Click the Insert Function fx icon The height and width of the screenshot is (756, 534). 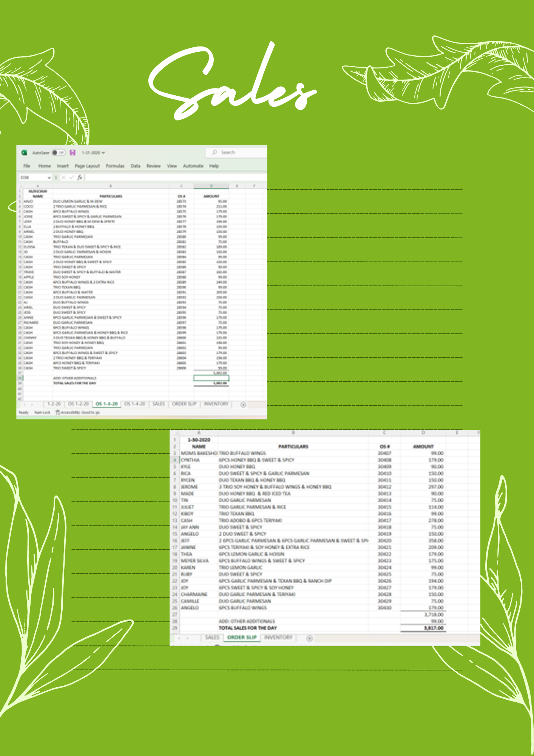coord(79,177)
